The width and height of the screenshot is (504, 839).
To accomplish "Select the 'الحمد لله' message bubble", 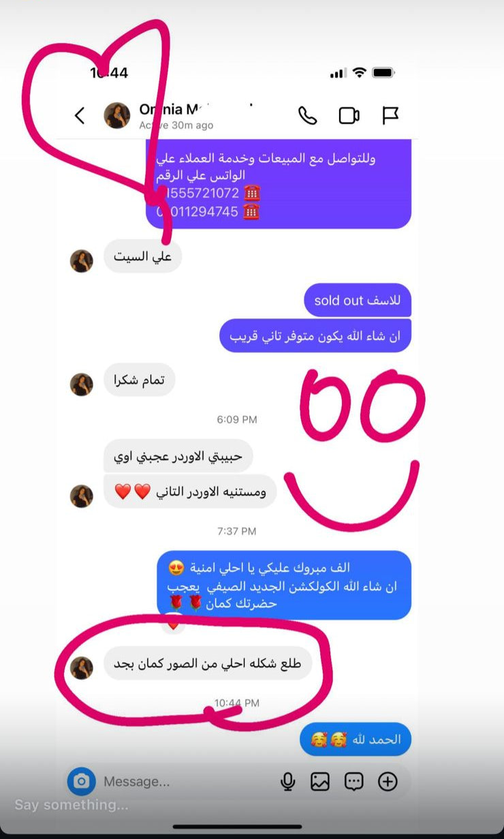I will click(x=356, y=739).
